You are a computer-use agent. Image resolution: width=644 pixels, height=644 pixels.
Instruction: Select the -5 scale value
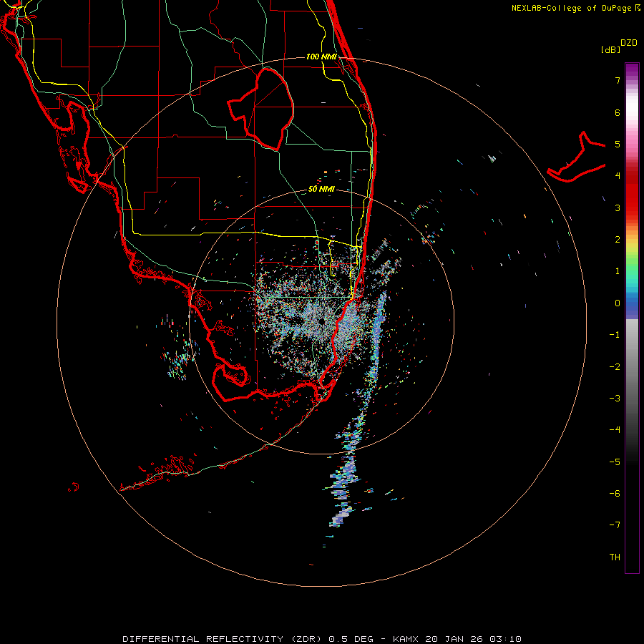tap(615, 462)
